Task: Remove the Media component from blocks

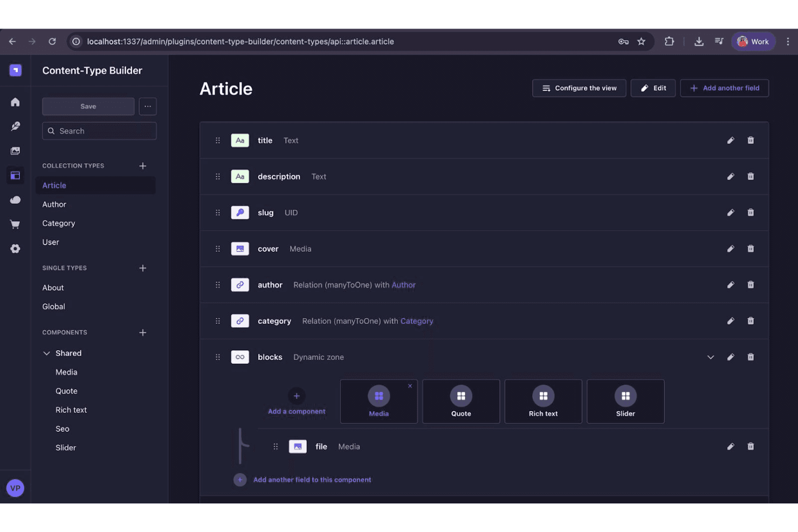Action: [410, 386]
